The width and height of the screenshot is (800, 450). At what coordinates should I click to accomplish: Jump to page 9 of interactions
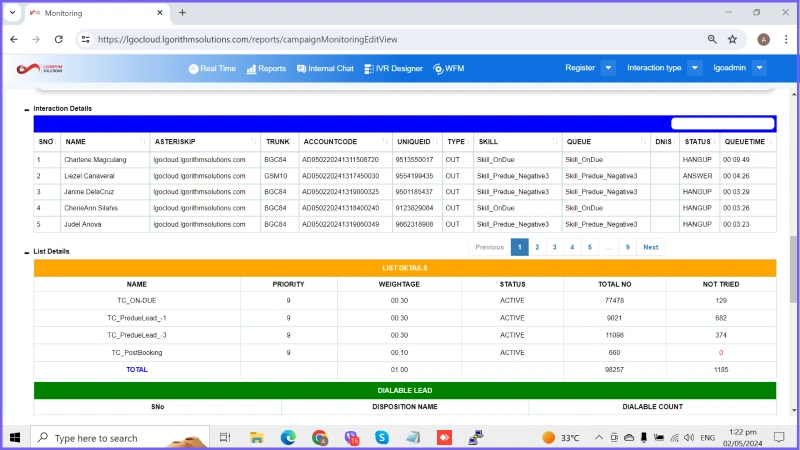[627, 247]
